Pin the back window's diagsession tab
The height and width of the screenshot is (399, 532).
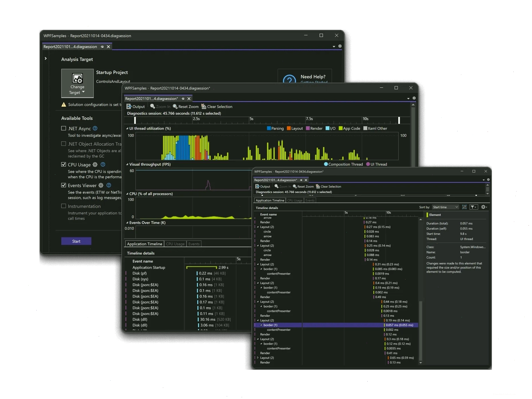click(102, 47)
